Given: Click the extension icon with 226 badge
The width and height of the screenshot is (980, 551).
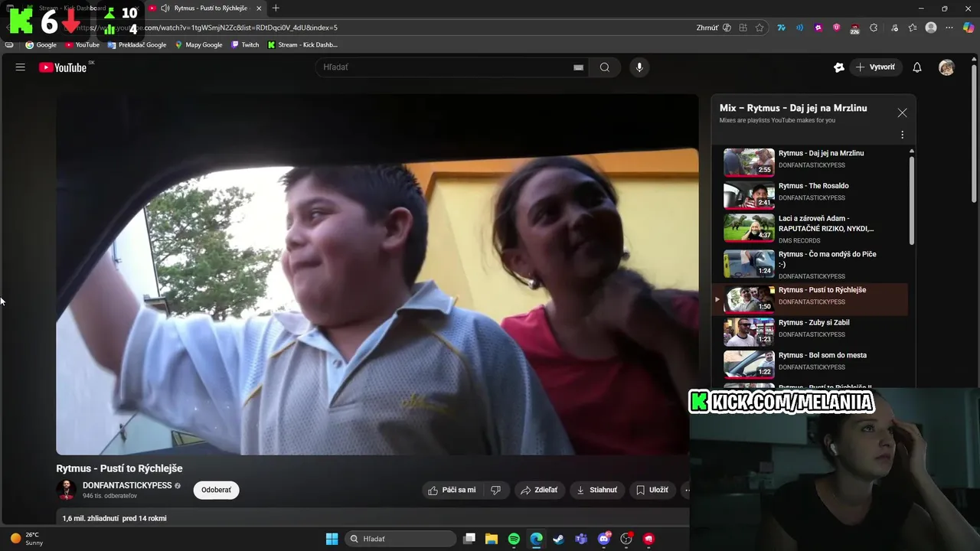Looking at the screenshot, I should [855, 28].
